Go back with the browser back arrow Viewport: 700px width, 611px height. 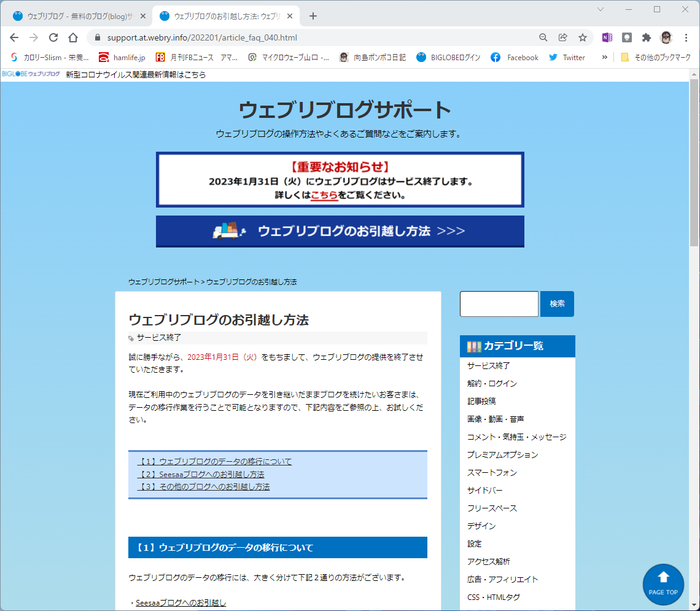pyautogui.click(x=14, y=37)
